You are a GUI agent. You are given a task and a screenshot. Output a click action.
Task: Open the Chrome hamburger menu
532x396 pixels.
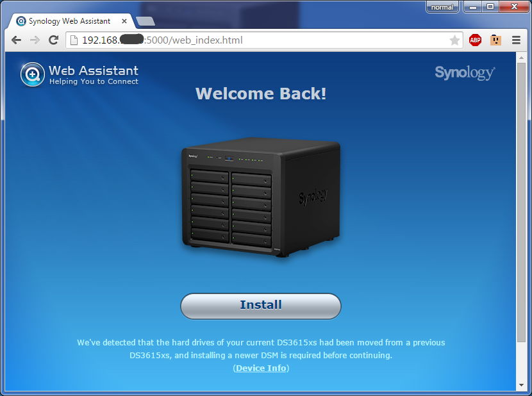coord(516,40)
